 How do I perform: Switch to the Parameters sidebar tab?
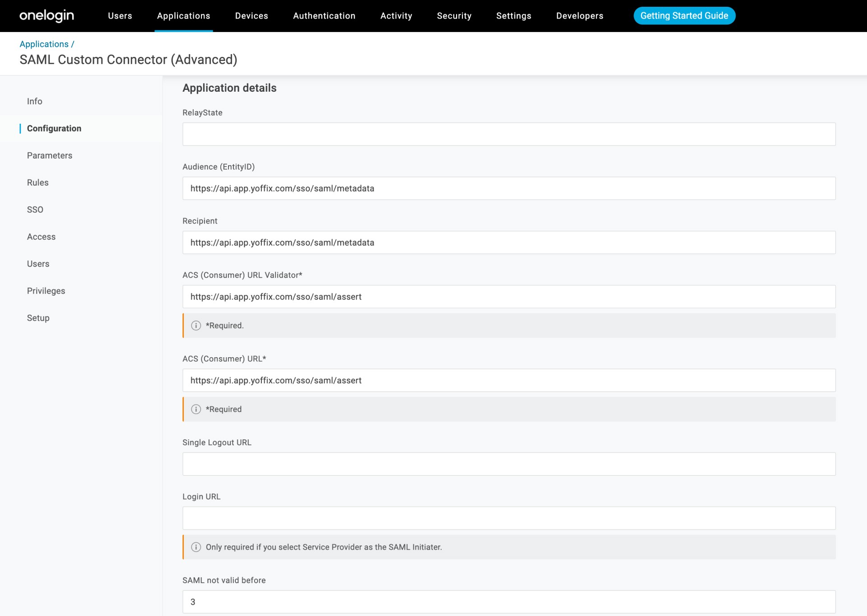tap(49, 155)
